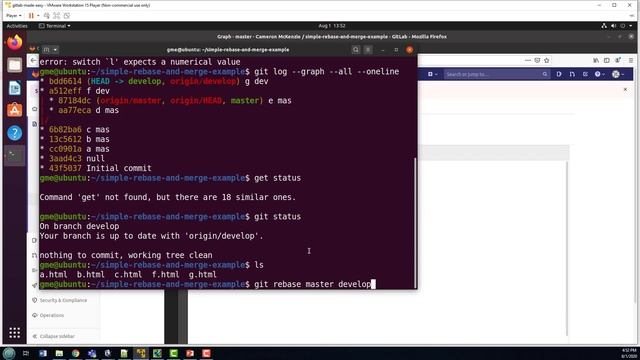Open the Terminal app menu in top bar
640x360 pixels.
point(54,26)
